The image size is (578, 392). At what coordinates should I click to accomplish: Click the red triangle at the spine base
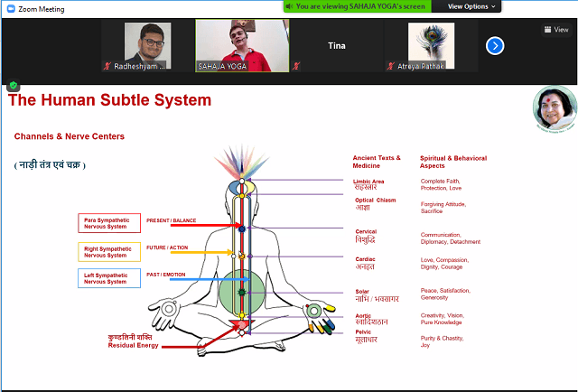tap(241, 325)
